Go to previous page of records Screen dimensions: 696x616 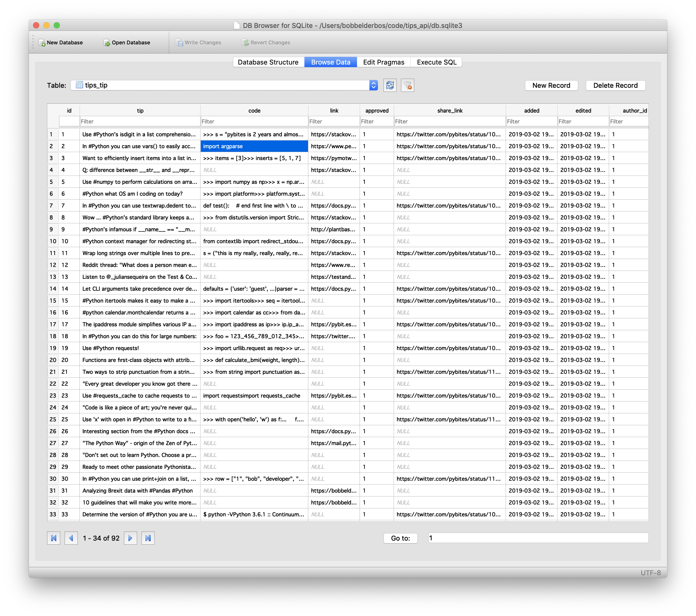click(71, 538)
